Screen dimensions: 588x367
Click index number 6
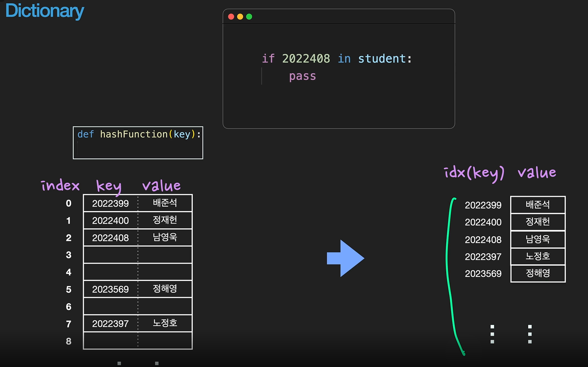[x=68, y=307]
